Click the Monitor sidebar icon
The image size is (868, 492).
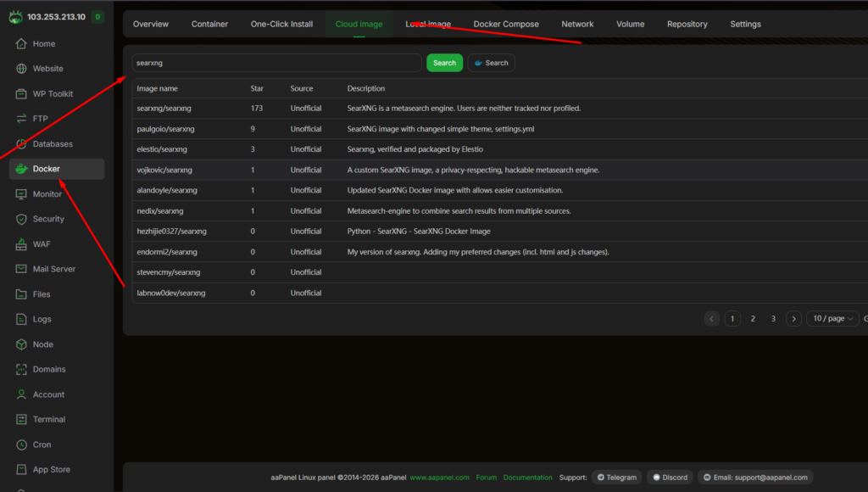21,194
